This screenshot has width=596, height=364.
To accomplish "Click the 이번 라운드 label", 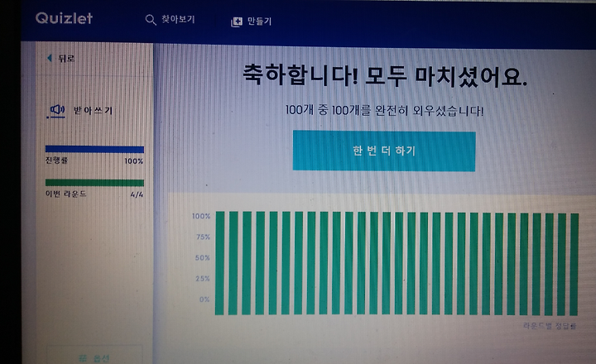I will (x=66, y=194).
